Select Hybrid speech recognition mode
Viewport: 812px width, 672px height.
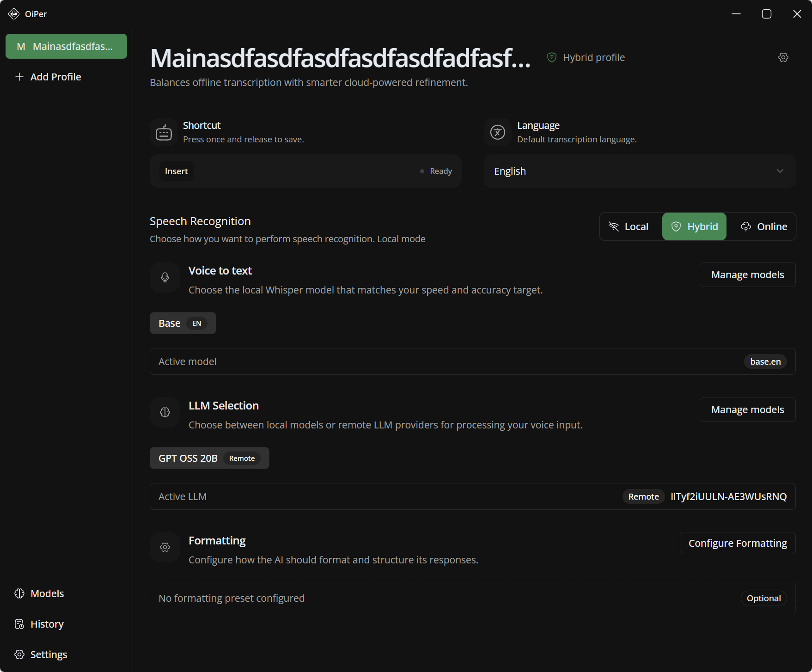(694, 226)
